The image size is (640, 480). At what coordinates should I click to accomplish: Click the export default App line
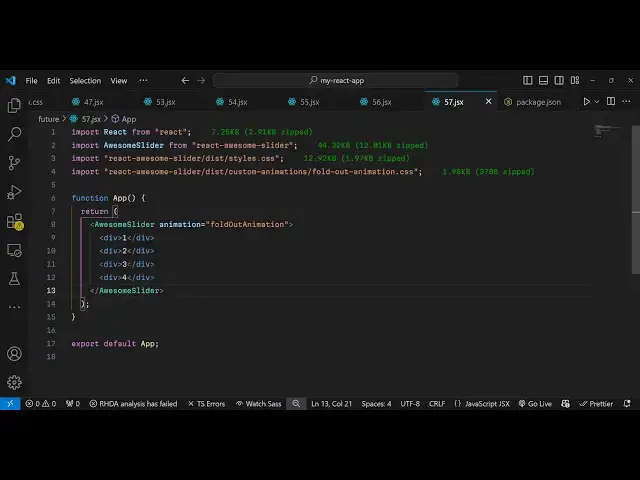[x=115, y=344]
